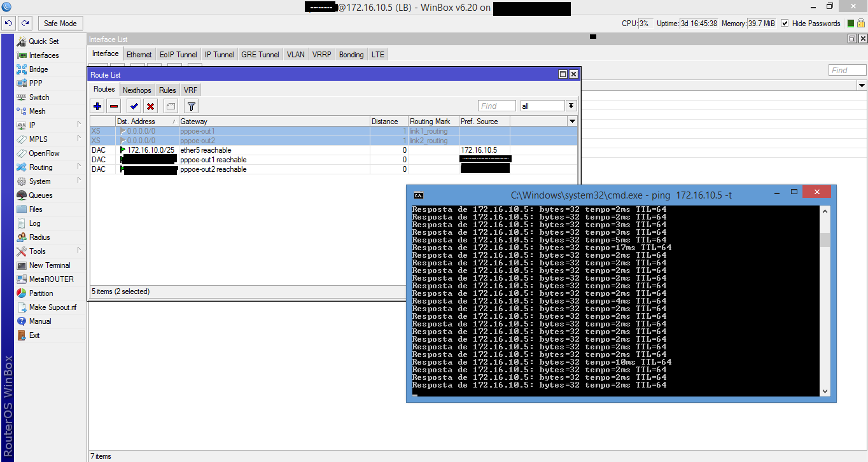Toggle Safe Mode
Image resolution: width=868 pixels, height=462 pixels.
[60, 24]
